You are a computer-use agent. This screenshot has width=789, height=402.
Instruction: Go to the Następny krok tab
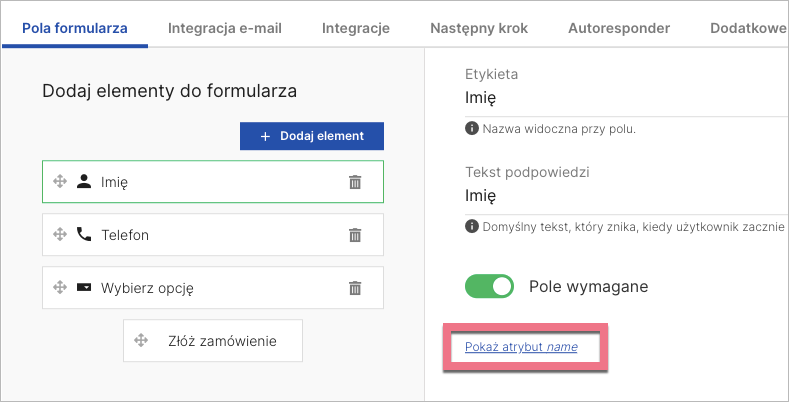(x=478, y=28)
